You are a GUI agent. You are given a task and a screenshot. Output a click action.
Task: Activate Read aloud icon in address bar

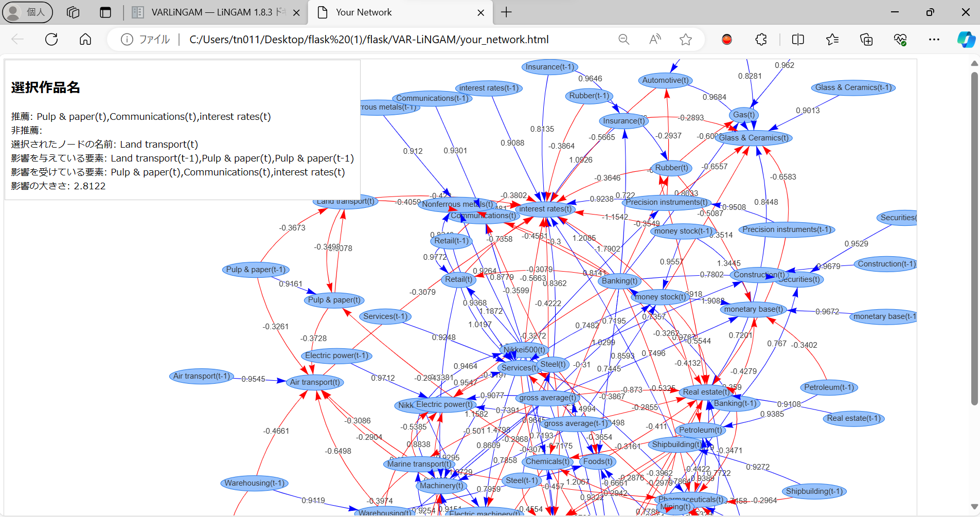[655, 39]
